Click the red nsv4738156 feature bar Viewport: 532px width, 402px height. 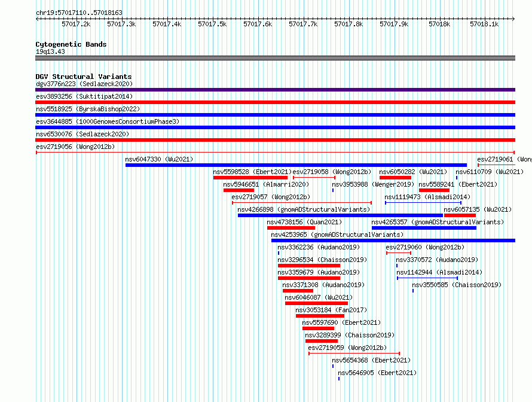coord(291,228)
